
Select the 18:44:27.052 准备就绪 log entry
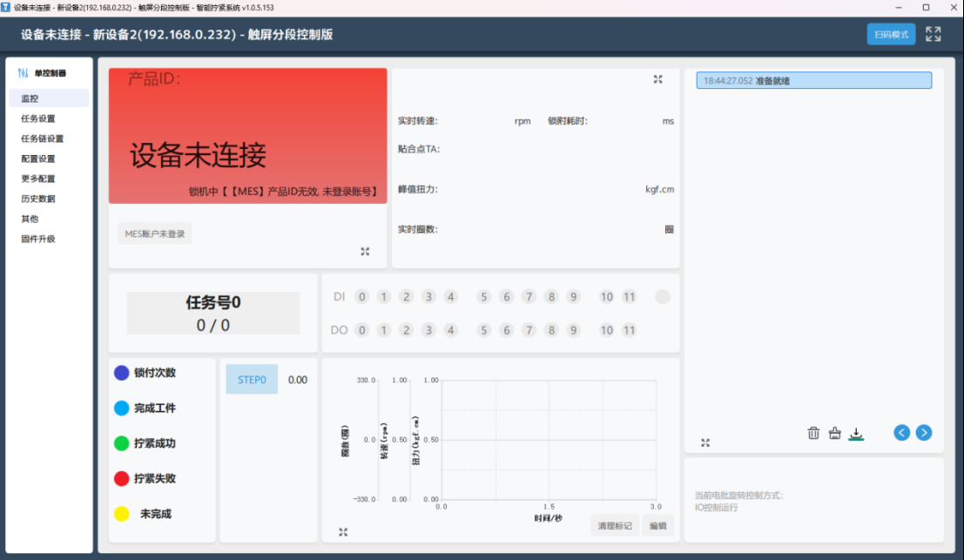click(814, 80)
